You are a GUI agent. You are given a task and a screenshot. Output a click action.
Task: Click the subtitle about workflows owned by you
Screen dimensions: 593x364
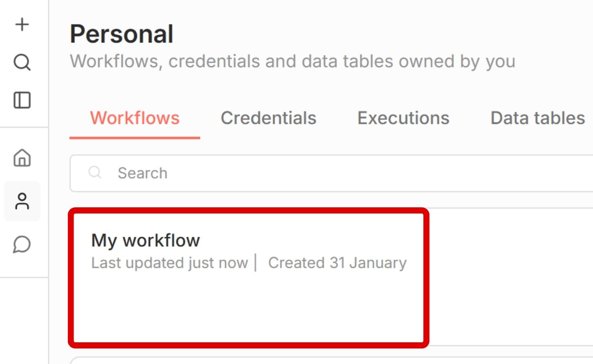292,61
